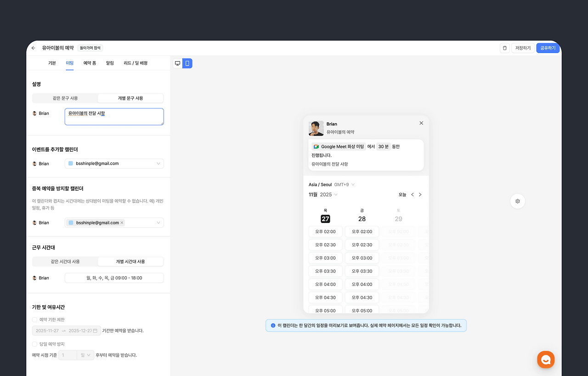This screenshot has width=588, height=376.
Task: Focus the description text area for Brian
Action: [114, 117]
